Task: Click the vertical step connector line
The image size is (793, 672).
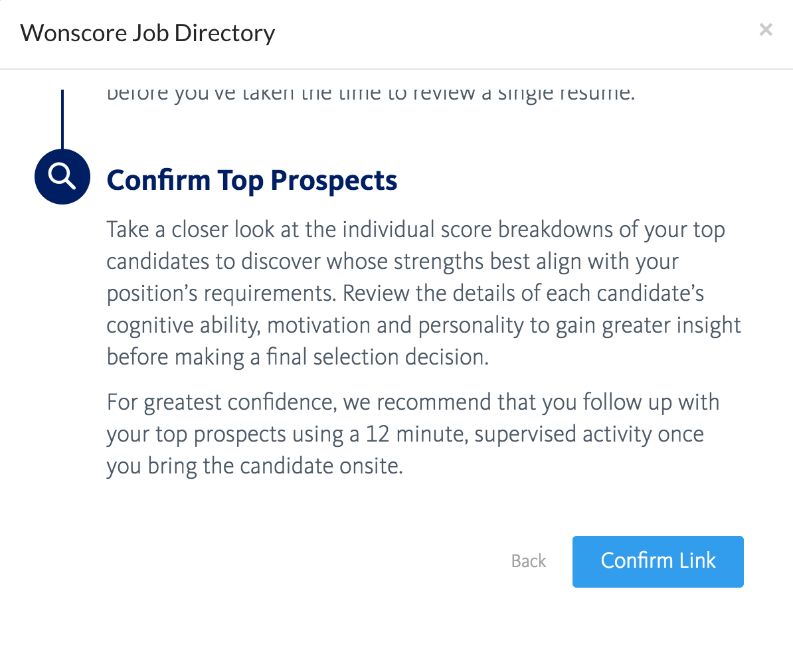Action: [x=62, y=120]
